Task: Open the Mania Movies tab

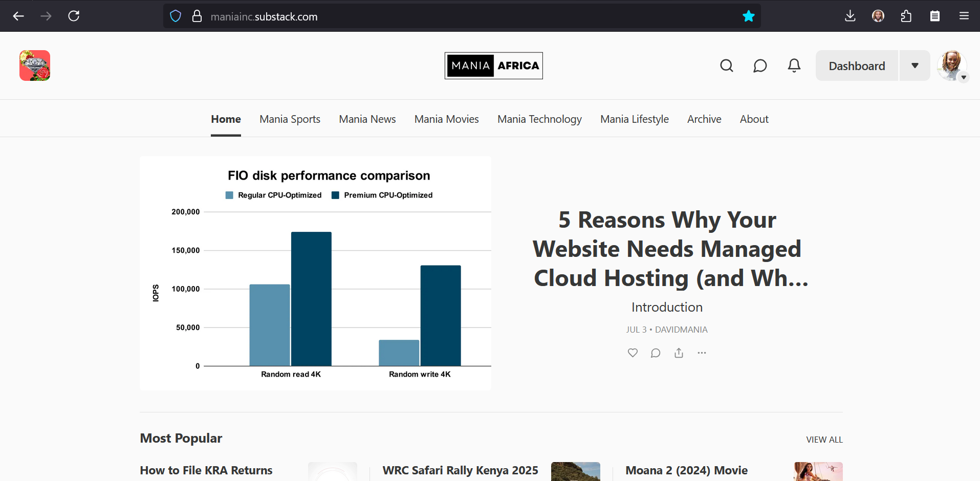Action: point(447,119)
